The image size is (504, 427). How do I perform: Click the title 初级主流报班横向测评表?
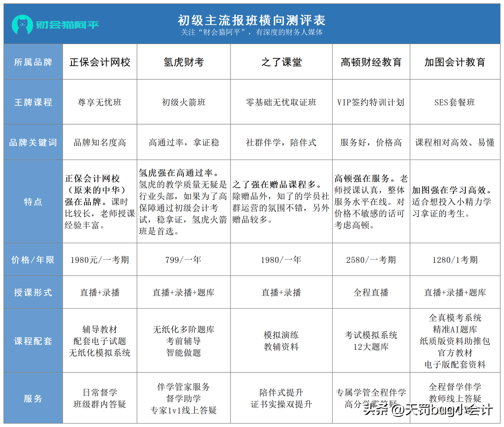tap(252, 20)
